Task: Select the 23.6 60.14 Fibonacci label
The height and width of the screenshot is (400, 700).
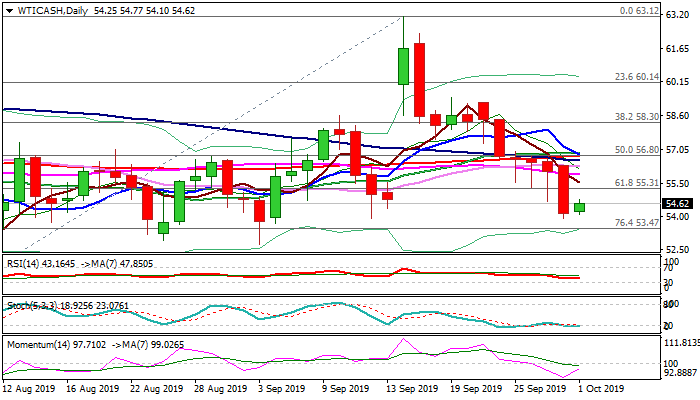Action: tap(637, 77)
